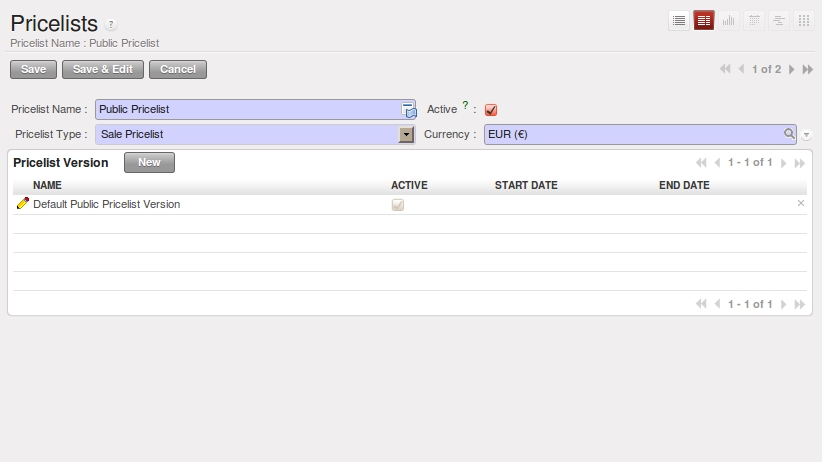Add New pricelist version
822x462 pixels.
pyautogui.click(x=149, y=162)
